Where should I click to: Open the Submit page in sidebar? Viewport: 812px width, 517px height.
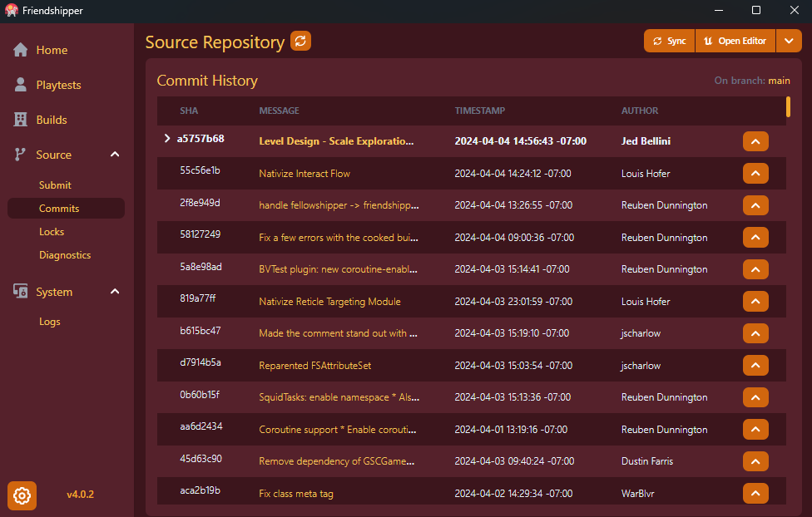pos(55,185)
